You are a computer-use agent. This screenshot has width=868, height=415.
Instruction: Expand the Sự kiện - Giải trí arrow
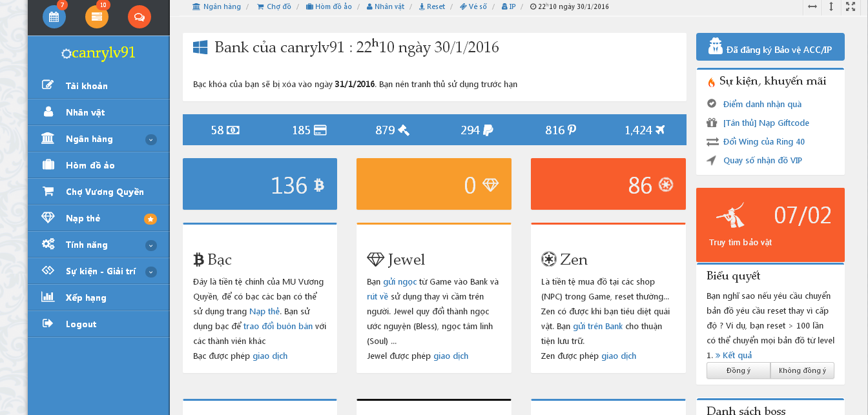150,272
